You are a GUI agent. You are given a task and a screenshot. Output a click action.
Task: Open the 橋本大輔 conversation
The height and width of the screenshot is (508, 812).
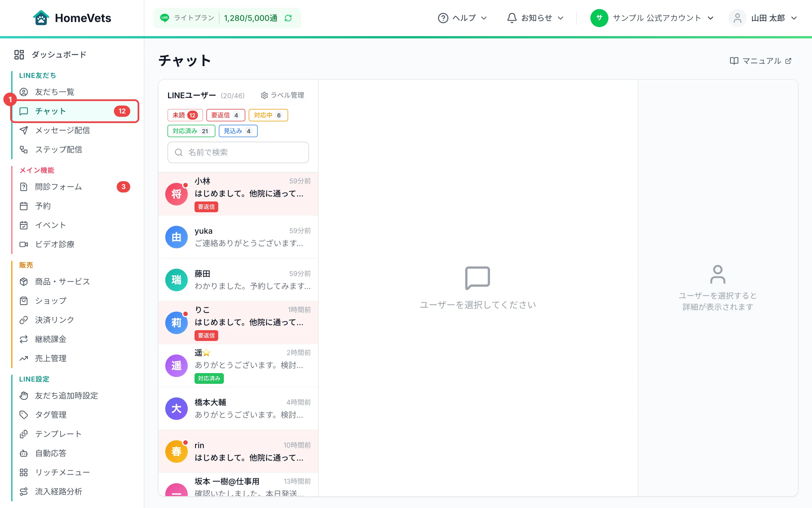click(x=238, y=409)
